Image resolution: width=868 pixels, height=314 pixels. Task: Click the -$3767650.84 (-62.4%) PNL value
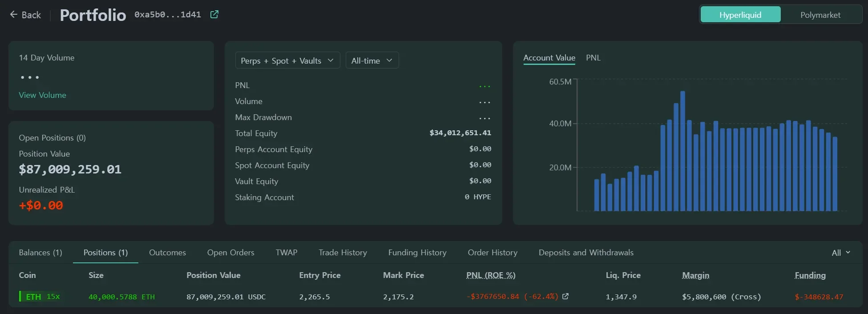pyautogui.click(x=512, y=296)
